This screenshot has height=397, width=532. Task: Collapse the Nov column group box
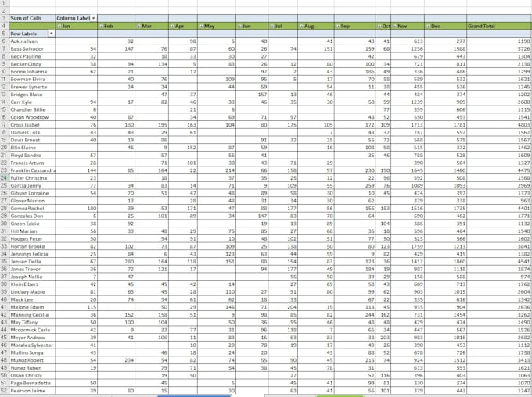394,26
